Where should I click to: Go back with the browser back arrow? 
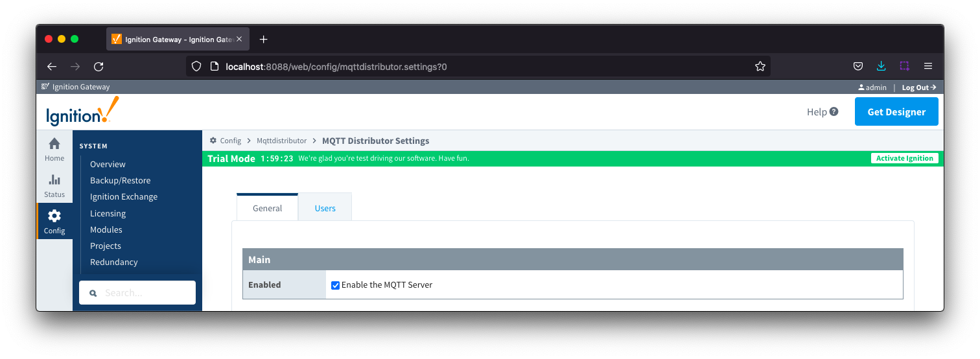tap(52, 66)
